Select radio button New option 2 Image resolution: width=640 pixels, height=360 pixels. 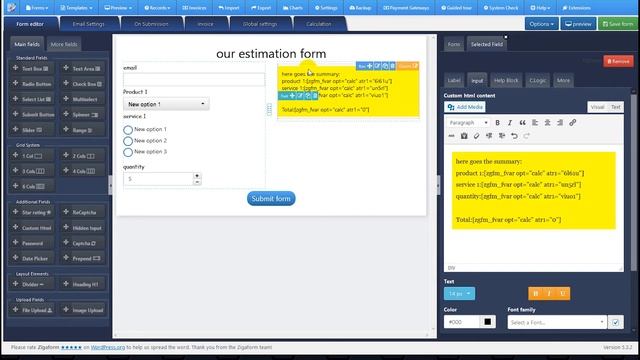128,141
